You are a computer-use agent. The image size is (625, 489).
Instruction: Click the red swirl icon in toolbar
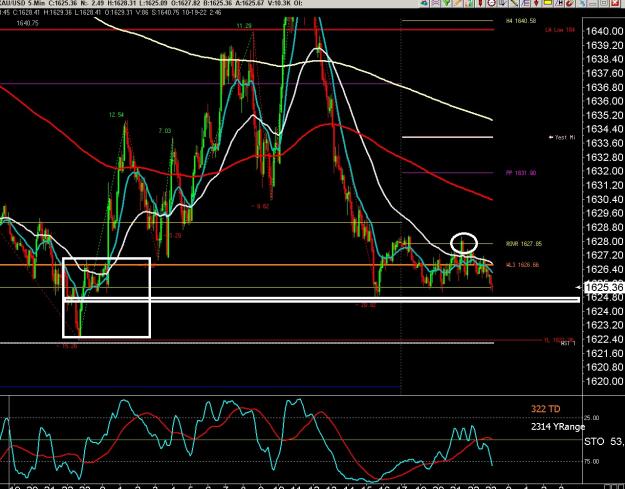570,3
